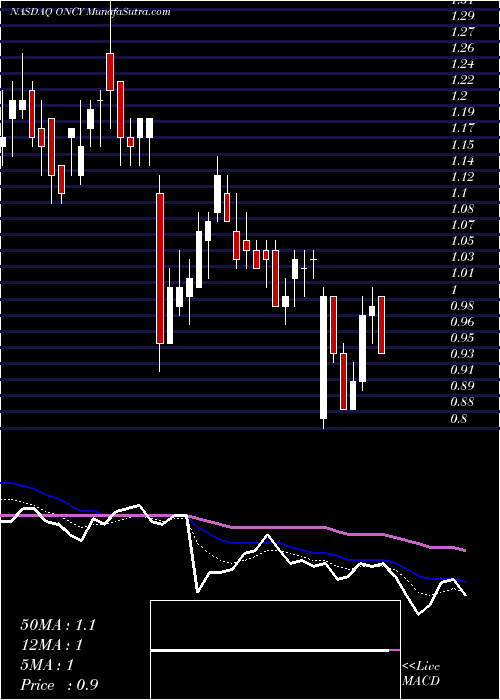This screenshot has height=700, width=500.
Task: Click the 1.01 price axis label
Action: [x=462, y=273]
